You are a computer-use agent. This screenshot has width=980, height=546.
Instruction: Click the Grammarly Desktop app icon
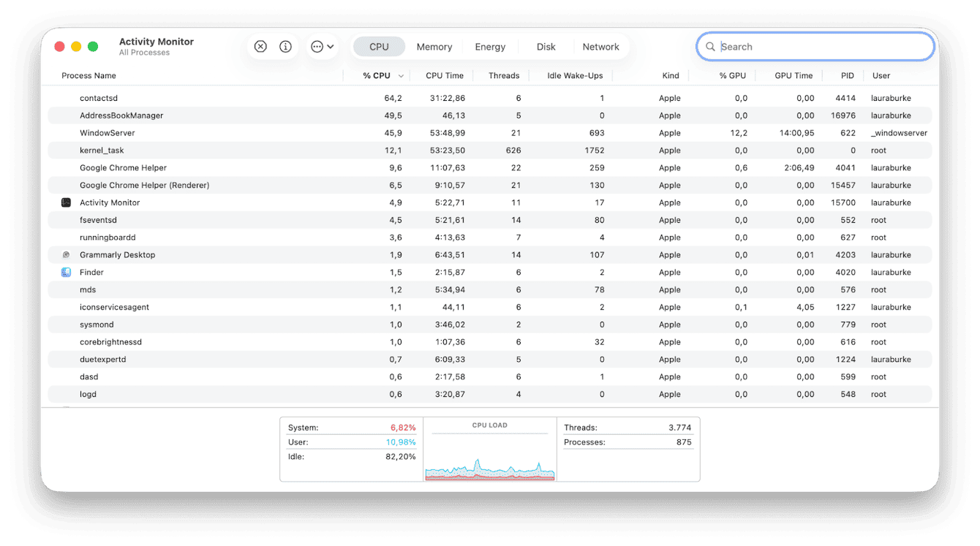(x=66, y=254)
